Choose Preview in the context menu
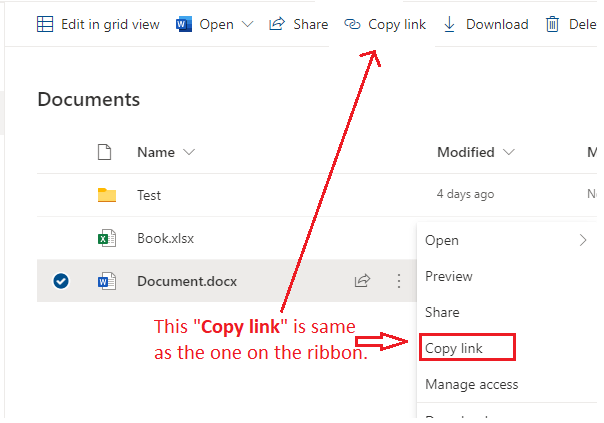Screen dimensions: 604x423 coord(449,276)
